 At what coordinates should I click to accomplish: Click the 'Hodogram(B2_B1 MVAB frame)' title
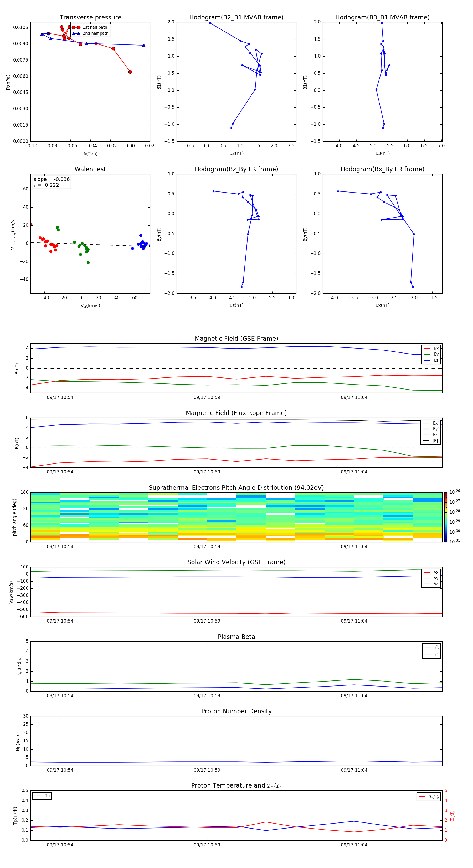pyautogui.click(x=236, y=18)
